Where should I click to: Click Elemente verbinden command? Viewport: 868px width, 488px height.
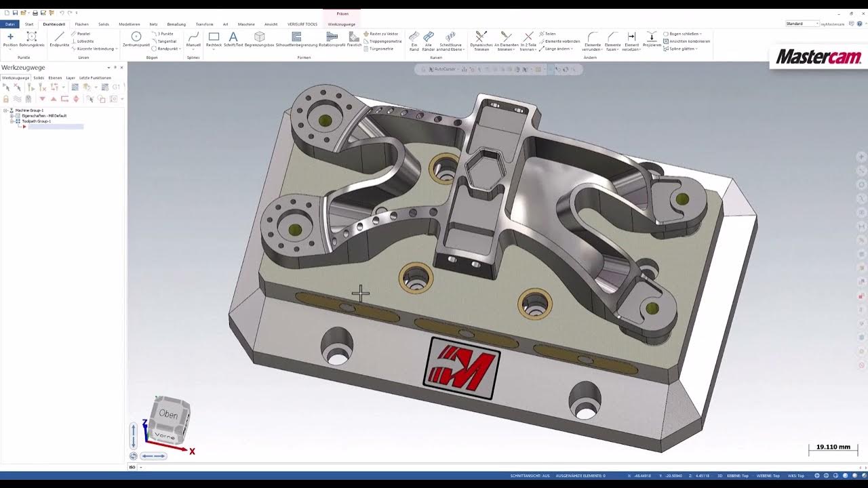559,41
